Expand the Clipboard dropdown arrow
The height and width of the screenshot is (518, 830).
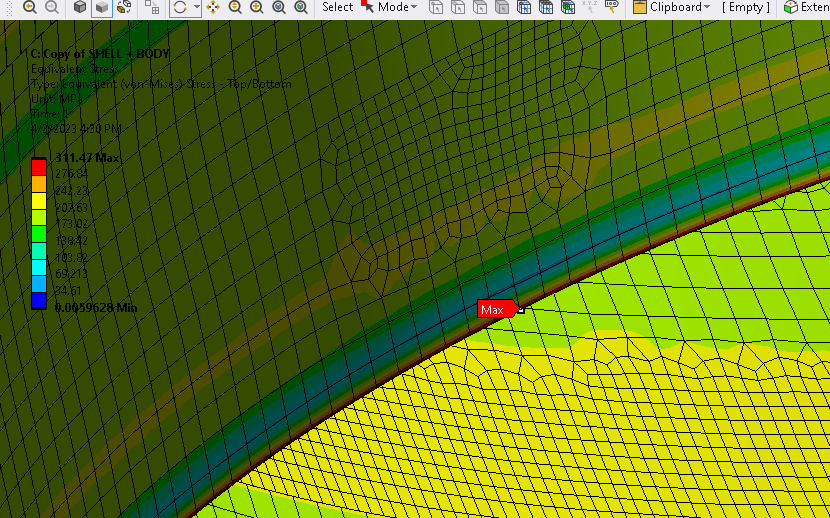pos(707,7)
